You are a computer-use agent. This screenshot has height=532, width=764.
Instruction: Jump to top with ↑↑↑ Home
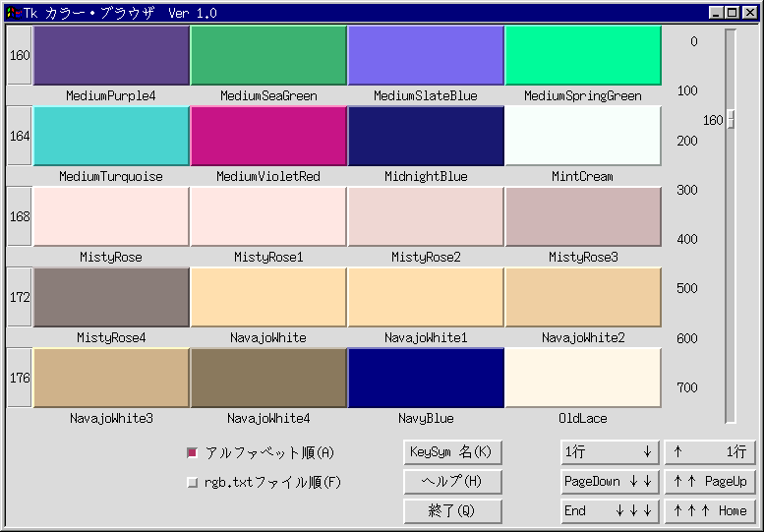[x=710, y=511]
